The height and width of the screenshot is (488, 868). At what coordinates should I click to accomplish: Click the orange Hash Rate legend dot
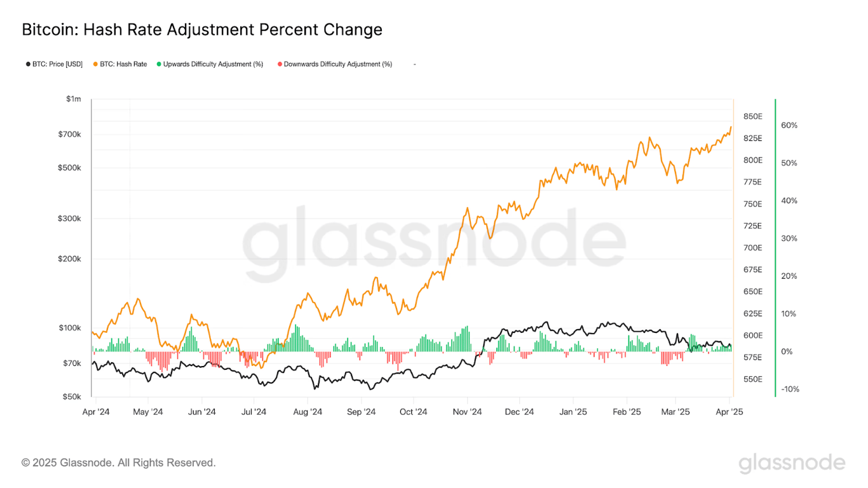[x=96, y=64]
